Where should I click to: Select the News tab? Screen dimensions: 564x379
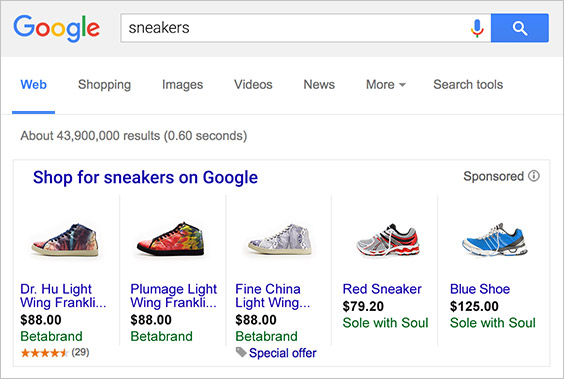319,85
